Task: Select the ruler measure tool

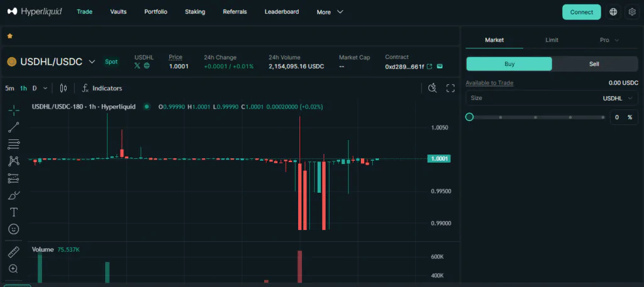Action: click(13, 252)
